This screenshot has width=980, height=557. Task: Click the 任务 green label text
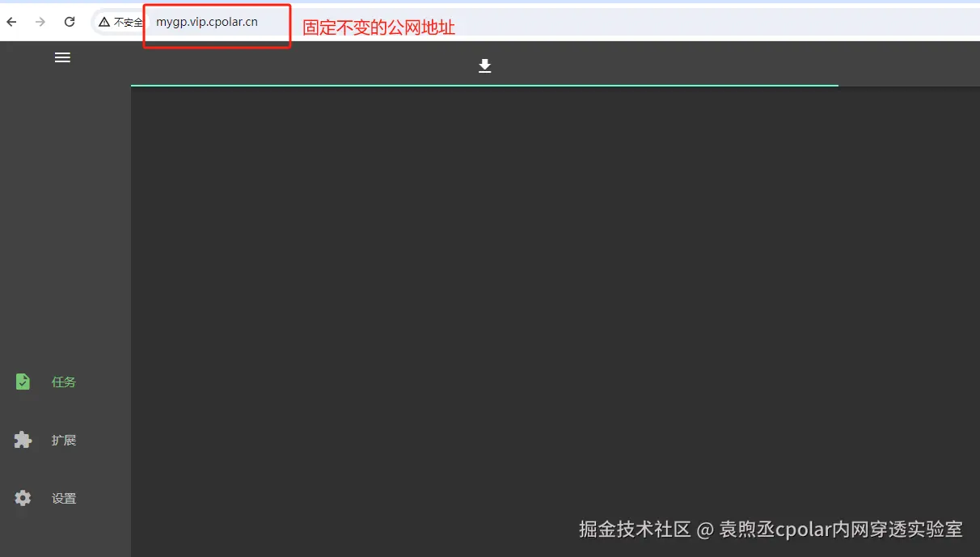[x=65, y=381]
